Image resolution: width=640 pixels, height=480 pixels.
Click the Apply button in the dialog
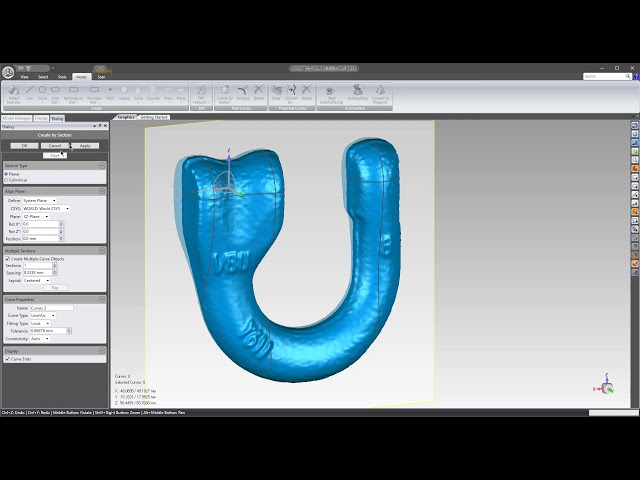coord(85,146)
